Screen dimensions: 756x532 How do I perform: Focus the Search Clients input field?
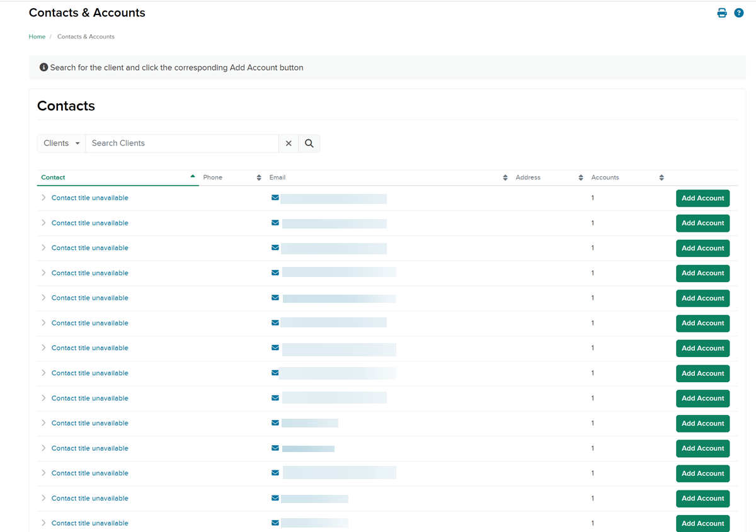[x=182, y=144]
